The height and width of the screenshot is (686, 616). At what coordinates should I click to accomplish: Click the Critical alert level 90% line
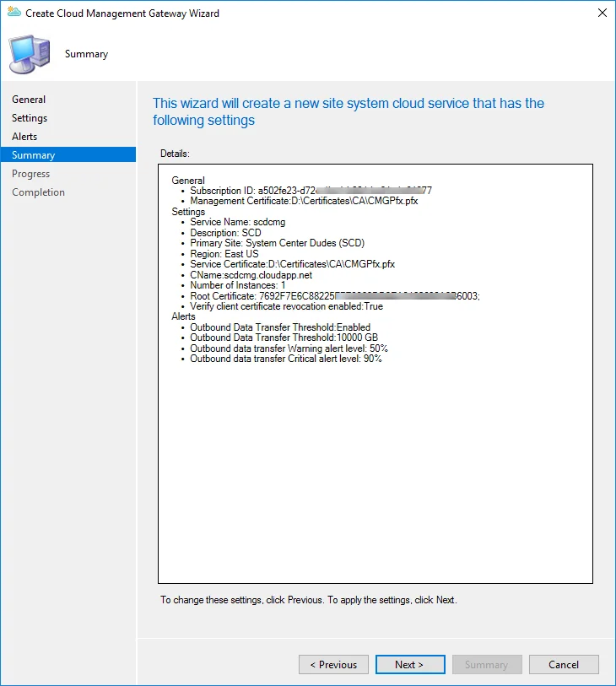(286, 359)
